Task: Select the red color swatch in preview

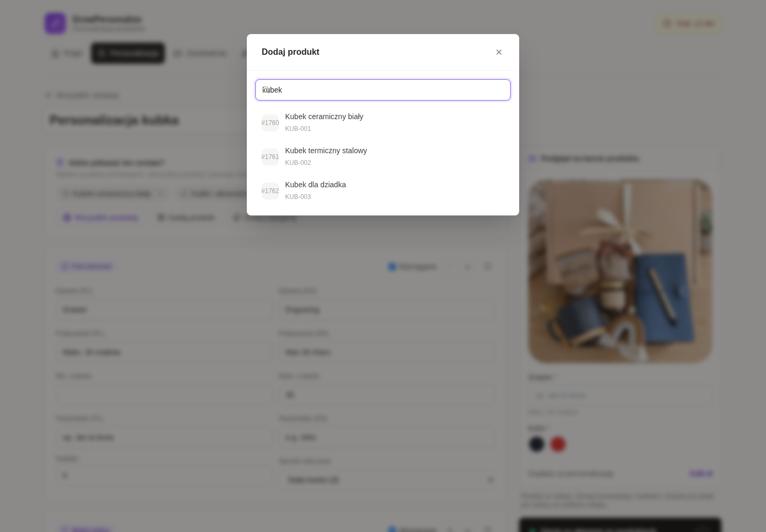Action: (557, 444)
